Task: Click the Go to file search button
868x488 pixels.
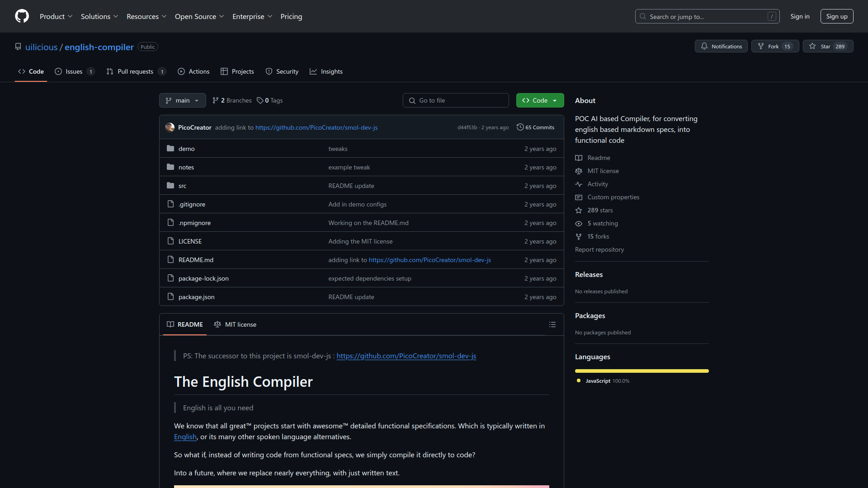Action: 455,100
